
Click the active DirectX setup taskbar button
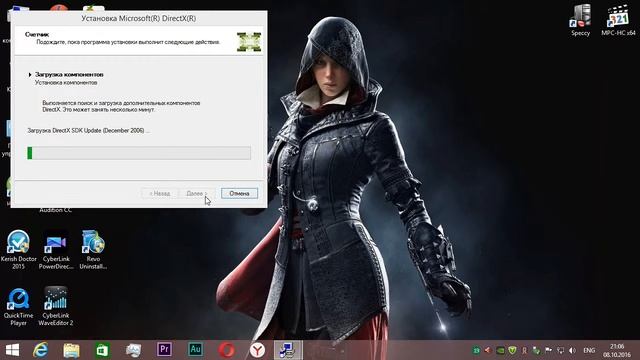288,350
